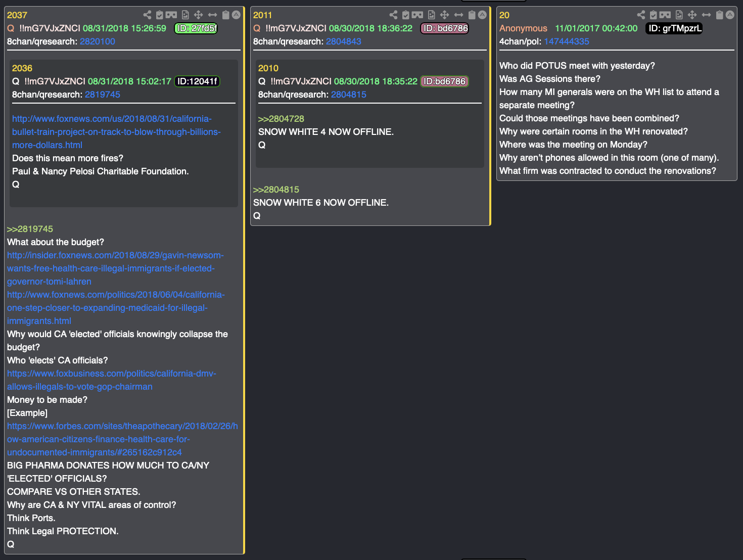Click circled up-chevron on post 2011

point(482,15)
